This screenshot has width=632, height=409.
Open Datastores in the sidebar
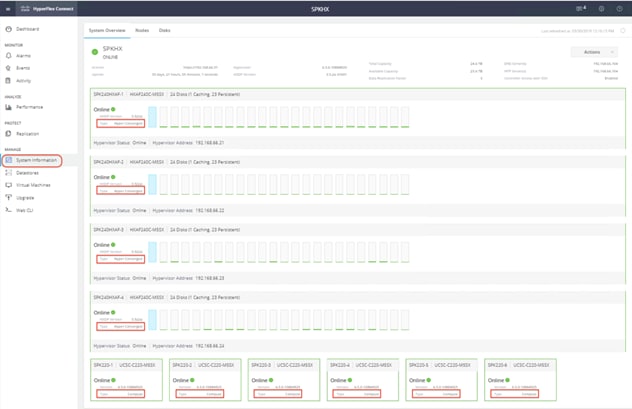click(x=27, y=172)
